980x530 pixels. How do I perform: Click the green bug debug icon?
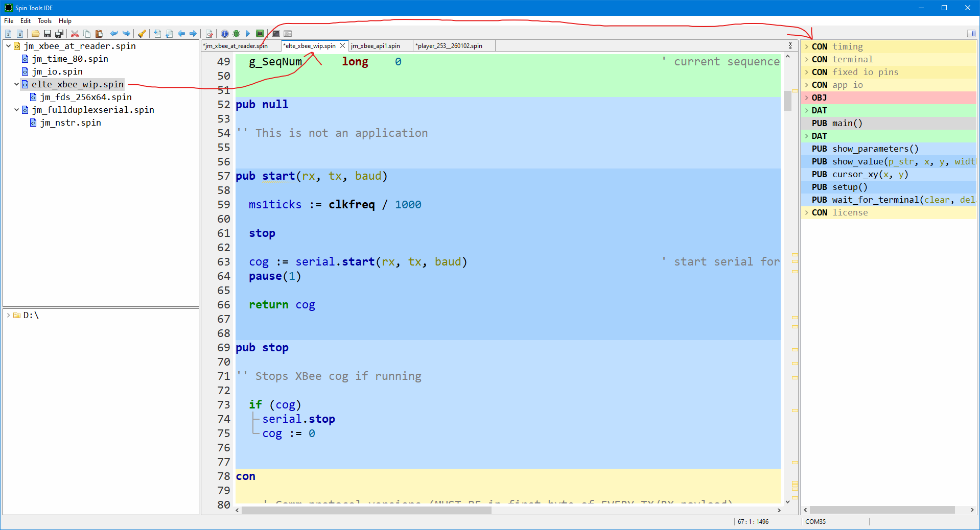coord(236,34)
